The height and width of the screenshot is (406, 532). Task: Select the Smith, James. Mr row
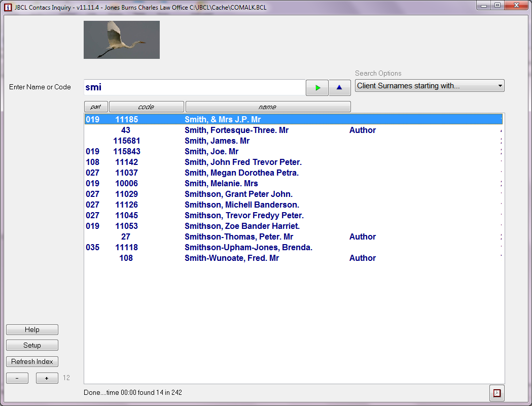(217, 141)
